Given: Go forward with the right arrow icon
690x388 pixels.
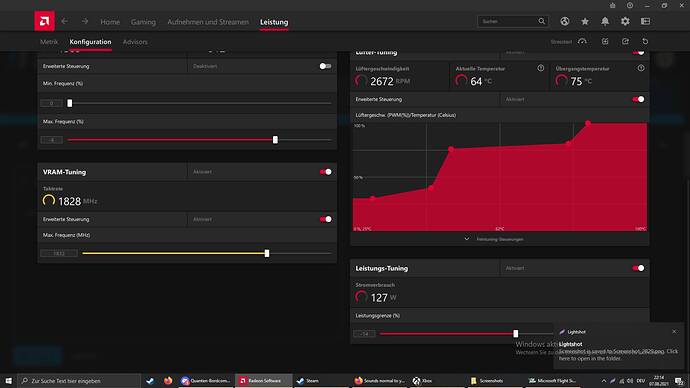Looking at the screenshot, I should (84, 21).
